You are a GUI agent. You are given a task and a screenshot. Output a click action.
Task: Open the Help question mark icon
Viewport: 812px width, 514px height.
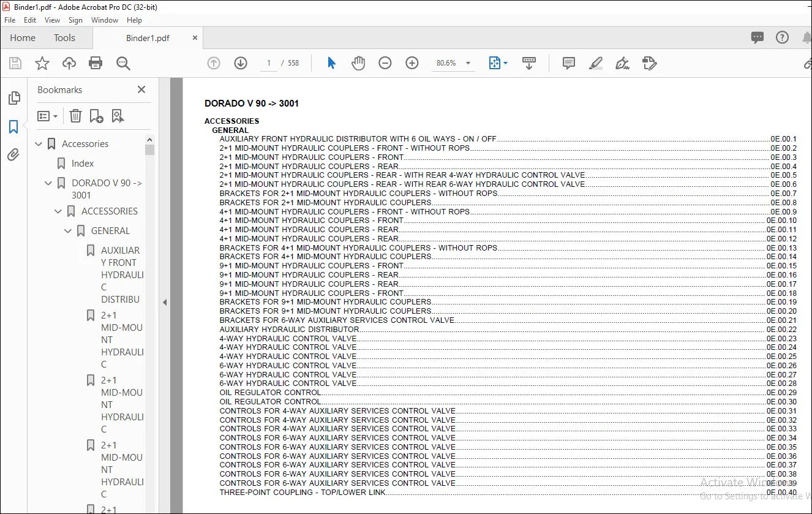pyautogui.click(x=782, y=38)
